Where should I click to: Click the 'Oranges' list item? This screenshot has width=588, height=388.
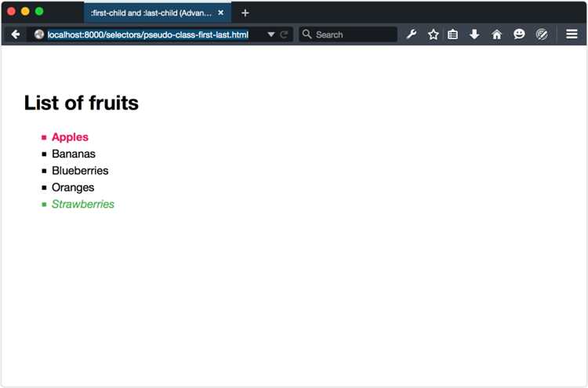(x=73, y=187)
